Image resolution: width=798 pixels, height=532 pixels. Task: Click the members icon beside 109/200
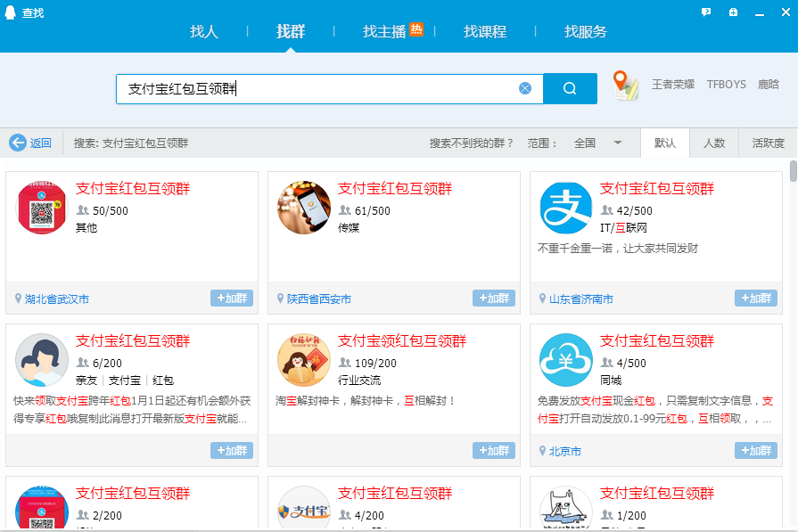[x=344, y=363]
